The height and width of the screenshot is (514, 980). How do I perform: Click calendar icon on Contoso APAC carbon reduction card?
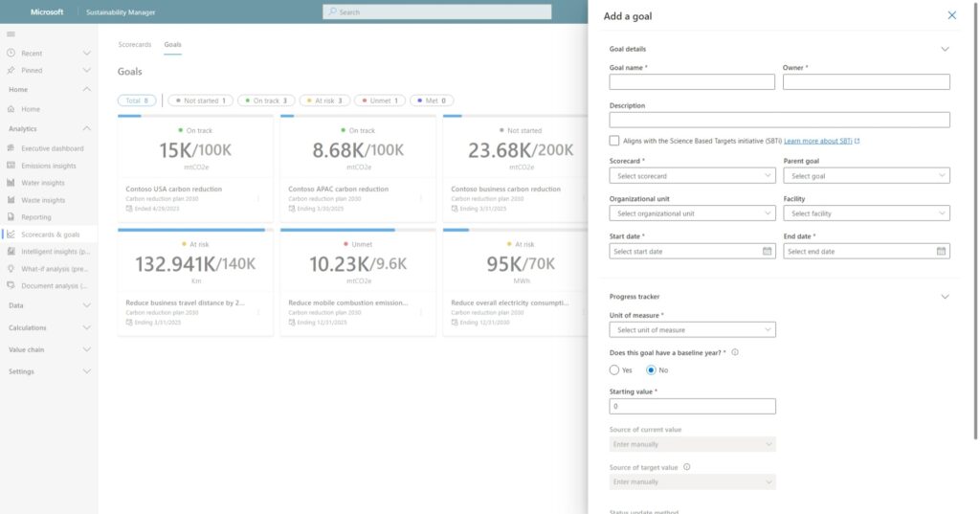tap(292, 209)
